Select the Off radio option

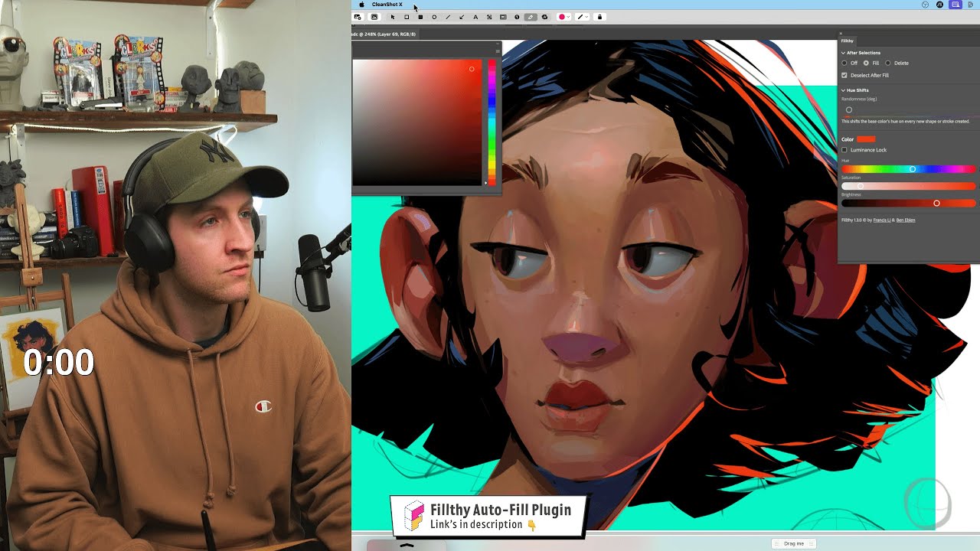844,63
